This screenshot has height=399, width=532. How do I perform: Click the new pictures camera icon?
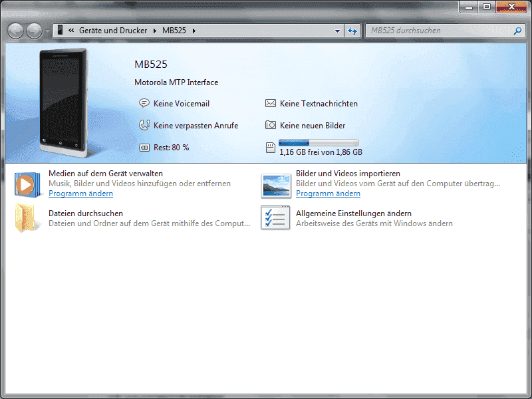271,125
